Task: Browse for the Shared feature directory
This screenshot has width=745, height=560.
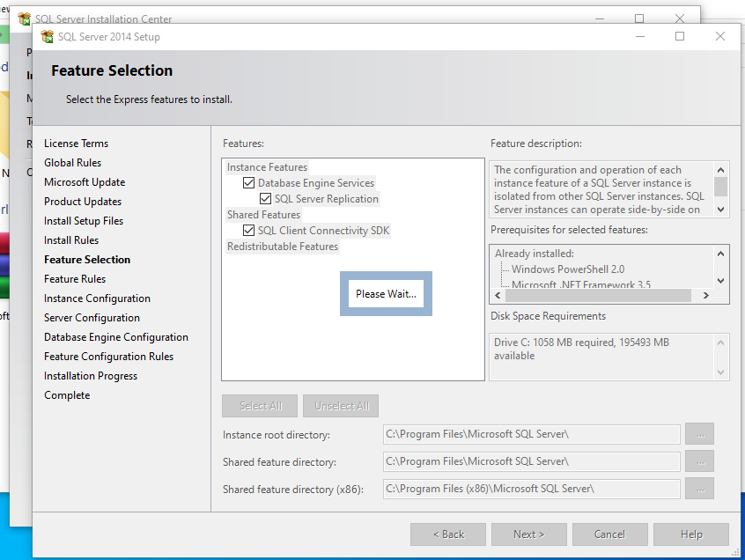Action: click(700, 461)
